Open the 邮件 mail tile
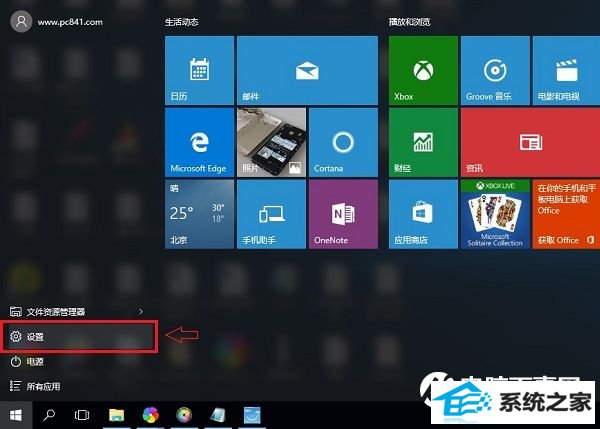Screen dimensions: 600x429 [x=307, y=70]
